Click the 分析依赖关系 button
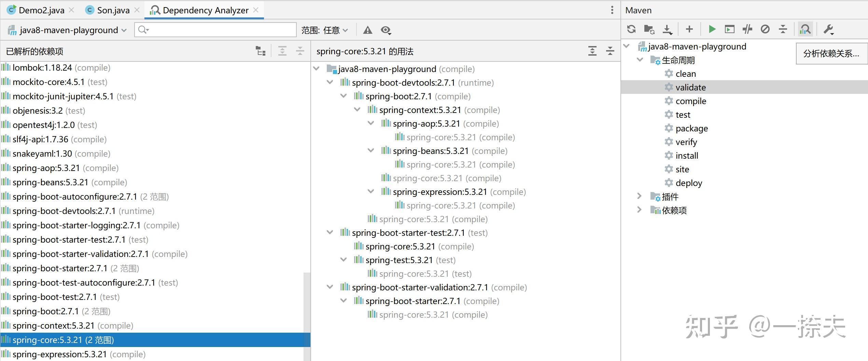The image size is (868, 361). click(831, 53)
